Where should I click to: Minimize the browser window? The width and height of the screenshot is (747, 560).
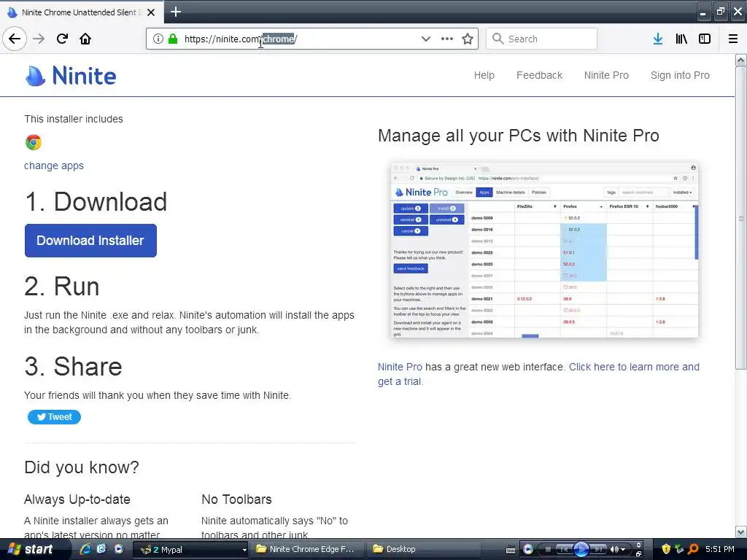(x=703, y=12)
